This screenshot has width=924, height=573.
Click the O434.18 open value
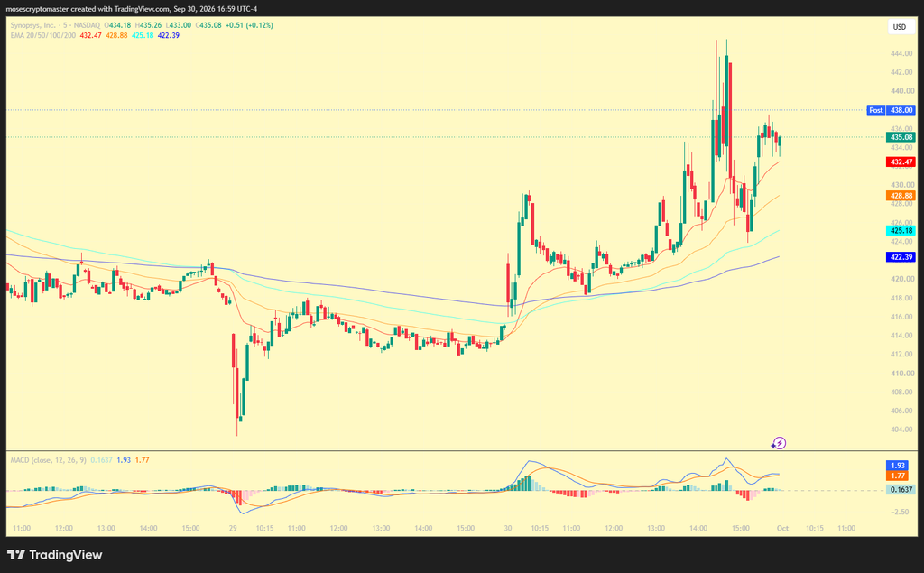(x=117, y=25)
